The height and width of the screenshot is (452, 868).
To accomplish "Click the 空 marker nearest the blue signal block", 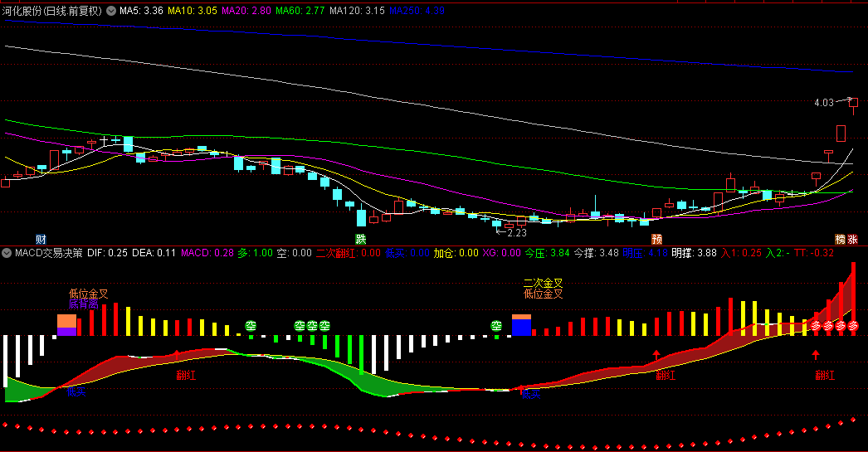I will point(496,326).
